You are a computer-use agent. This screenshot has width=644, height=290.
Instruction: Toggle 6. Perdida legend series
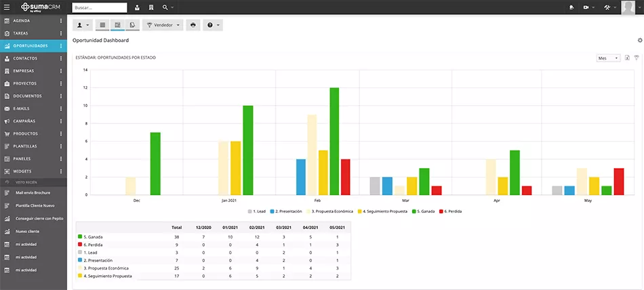pyautogui.click(x=451, y=211)
